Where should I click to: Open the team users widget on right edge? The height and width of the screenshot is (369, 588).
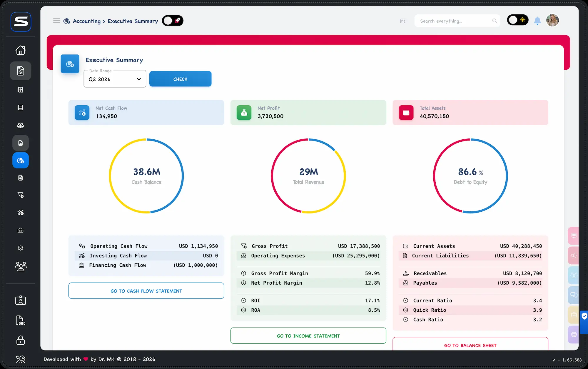[x=574, y=275]
